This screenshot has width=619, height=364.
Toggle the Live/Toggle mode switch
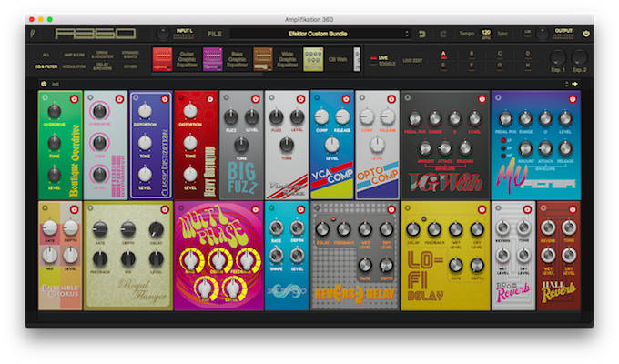[373, 60]
